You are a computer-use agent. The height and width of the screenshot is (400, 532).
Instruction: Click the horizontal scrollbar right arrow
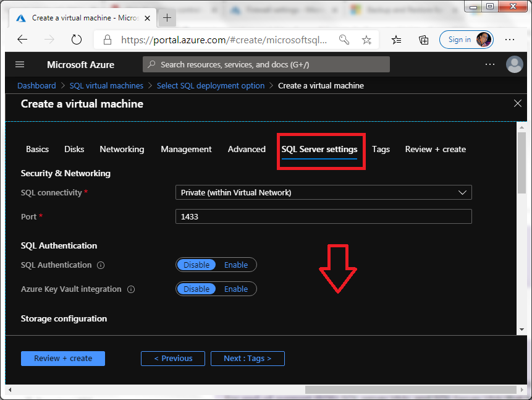point(522,389)
